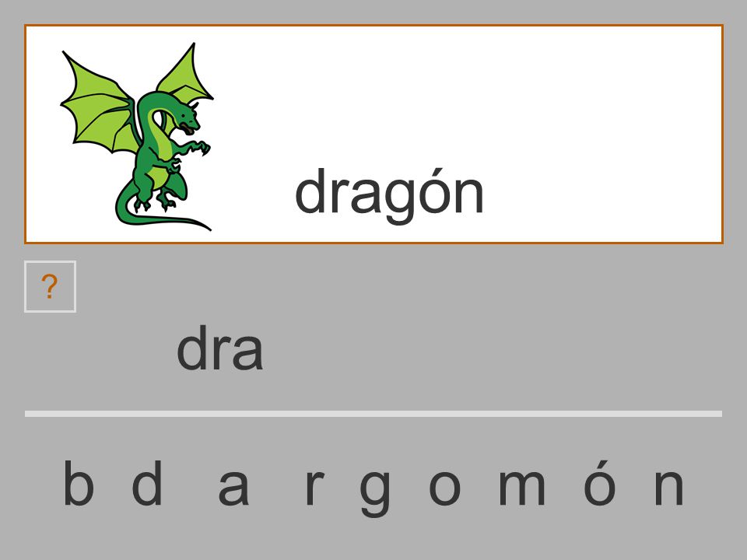Select letter r in the bottom letter row
This screenshot has width=747, height=560.
(314, 488)
